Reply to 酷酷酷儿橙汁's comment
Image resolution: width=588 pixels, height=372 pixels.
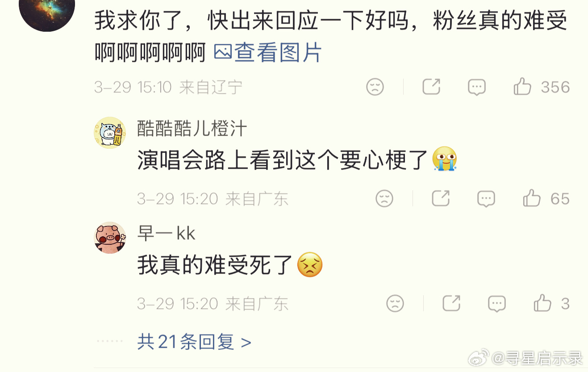coord(486,199)
